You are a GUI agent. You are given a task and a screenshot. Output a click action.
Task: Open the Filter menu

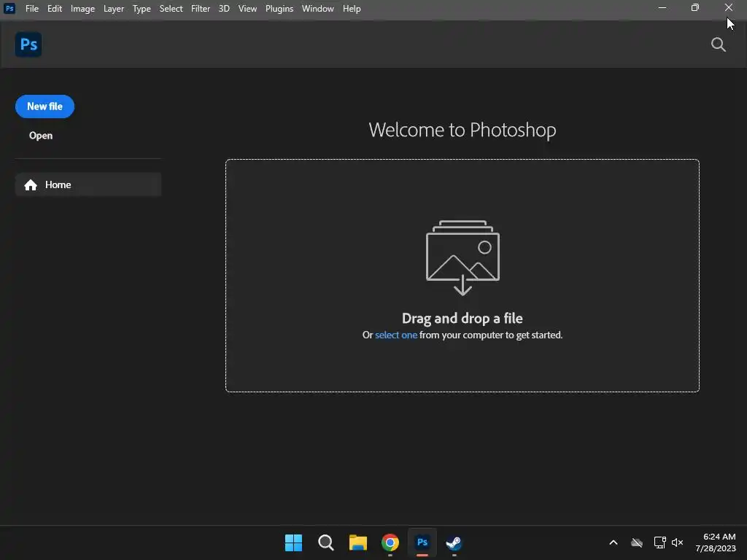click(x=200, y=9)
